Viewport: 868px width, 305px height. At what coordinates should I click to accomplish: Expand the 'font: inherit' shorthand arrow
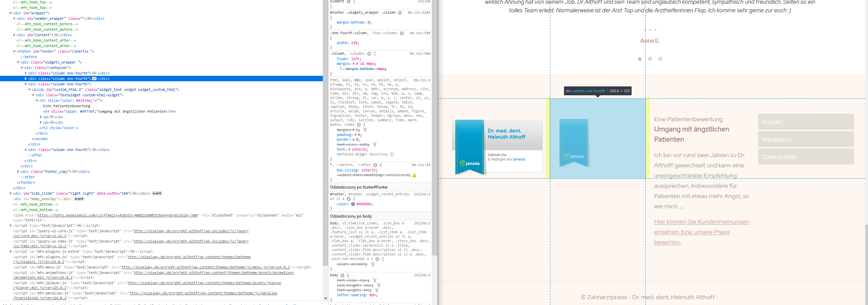[349, 150]
